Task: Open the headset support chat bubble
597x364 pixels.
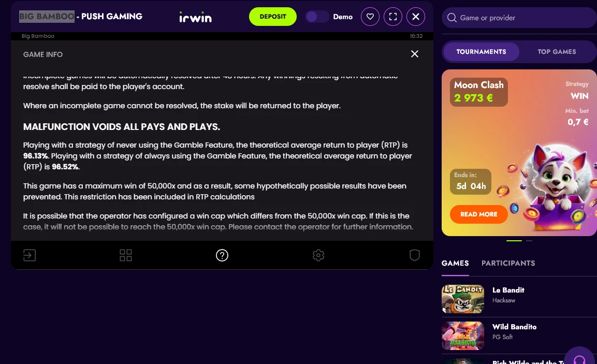Action: [580, 358]
